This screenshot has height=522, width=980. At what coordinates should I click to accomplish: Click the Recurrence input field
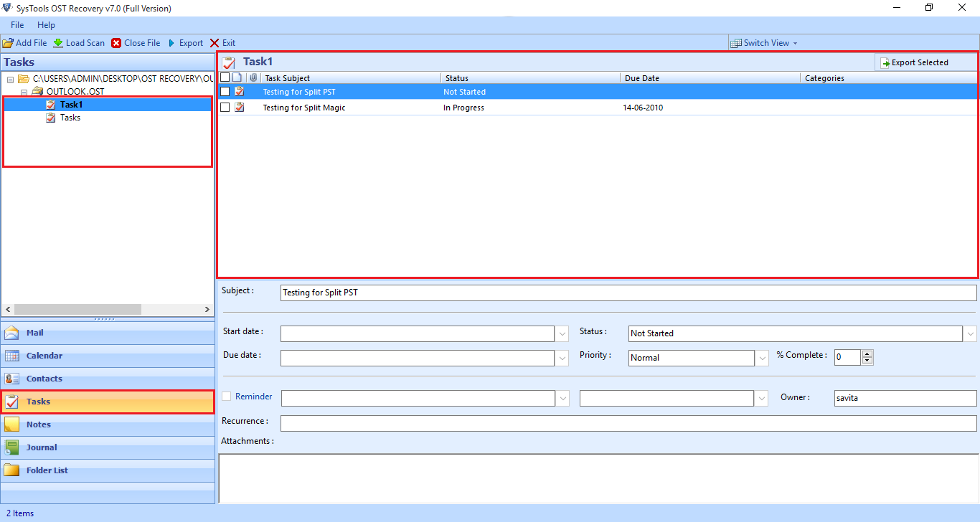(x=628, y=423)
